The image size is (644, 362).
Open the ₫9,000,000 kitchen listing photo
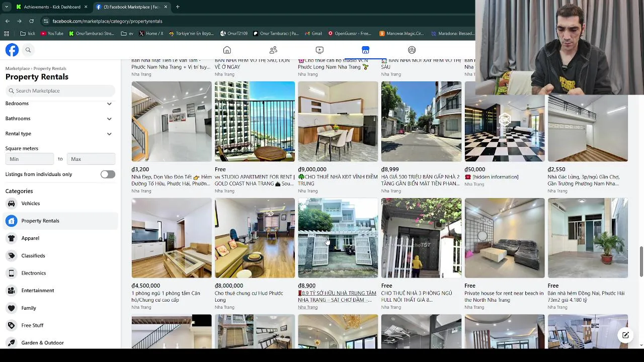pyautogui.click(x=338, y=121)
